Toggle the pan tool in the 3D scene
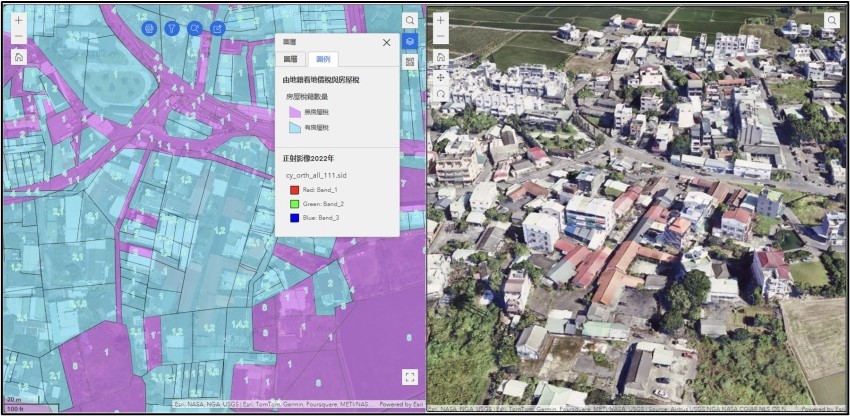Image resolution: width=850 pixels, height=416 pixels. [x=440, y=76]
